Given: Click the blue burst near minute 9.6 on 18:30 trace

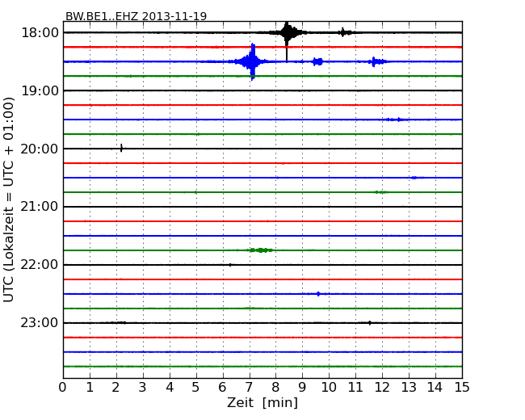Looking at the screenshot, I should click(x=317, y=61).
